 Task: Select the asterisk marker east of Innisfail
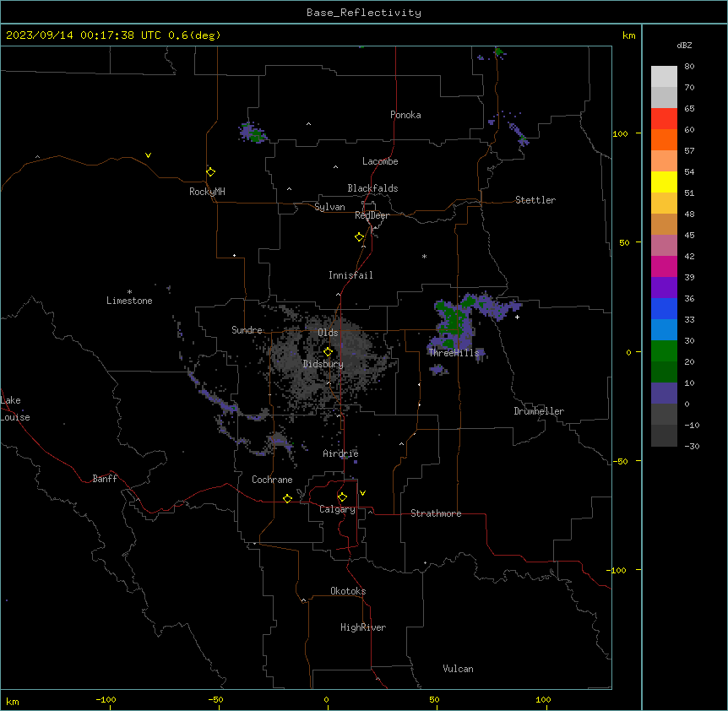click(x=424, y=256)
